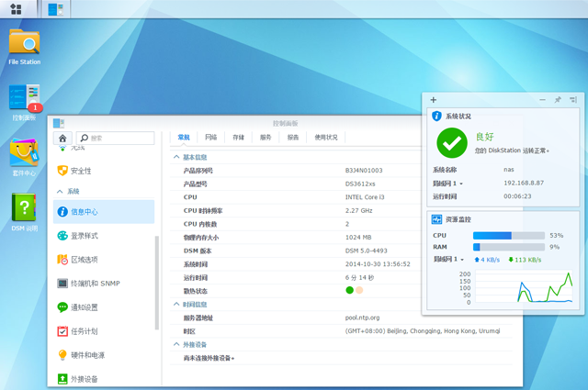Click the RAM usage bar
Image resolution: width=588 pixels, height=390 pixels.
(x=508, y=247)
